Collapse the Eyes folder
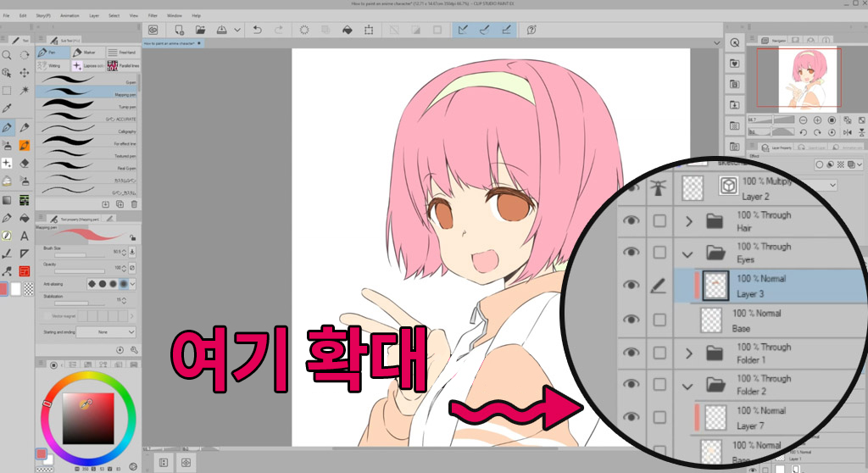This screenshot has width=868, height=473. 689,253
